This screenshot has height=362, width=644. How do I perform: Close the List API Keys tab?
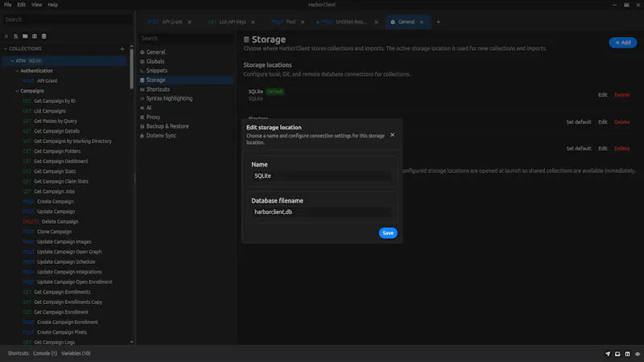253,23
